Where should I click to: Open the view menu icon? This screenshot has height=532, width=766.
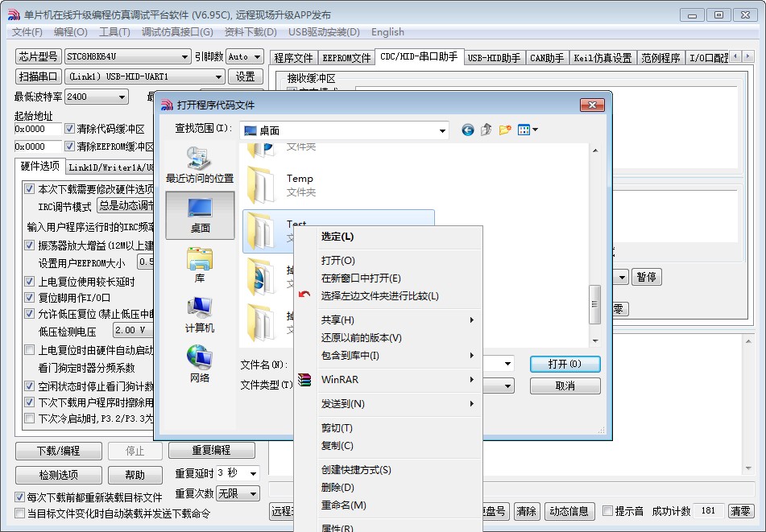(527, 130)
